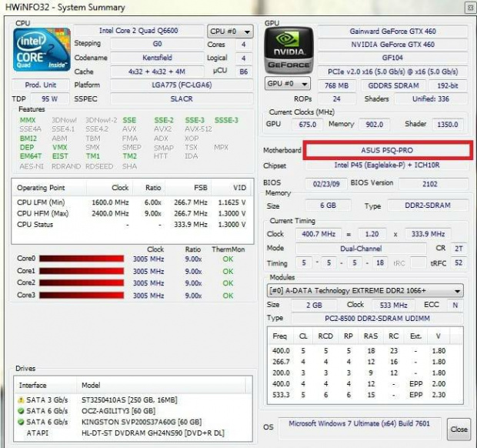Click the Intel Core 2 Quad logo
The height and width of the screenshot is (448, 477).
coord(42,49)
